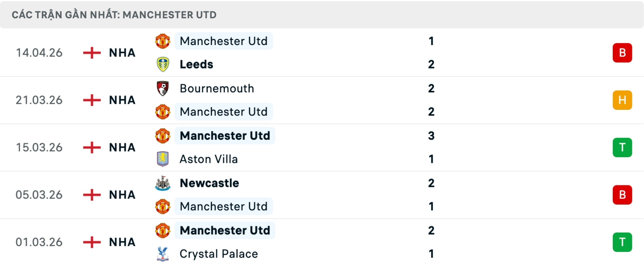Viewport: 644px width, 266px height.
Task: Open the Crystal Palace team link
Action: coord(219,254)
